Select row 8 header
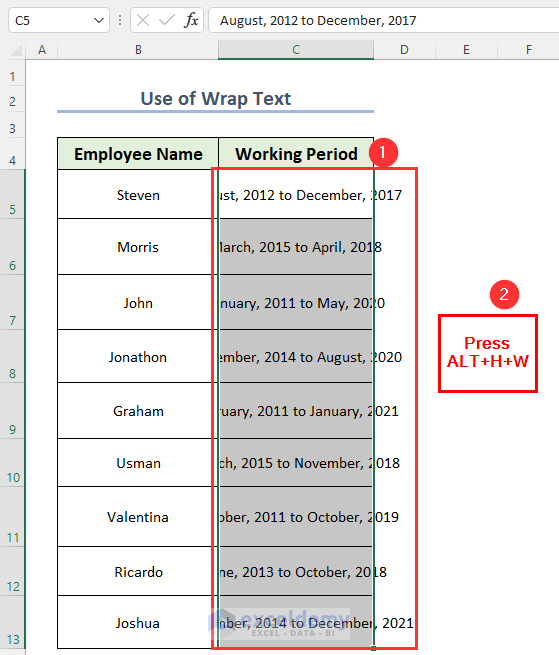The image size is (559, 655). click(x=13, y=356)
